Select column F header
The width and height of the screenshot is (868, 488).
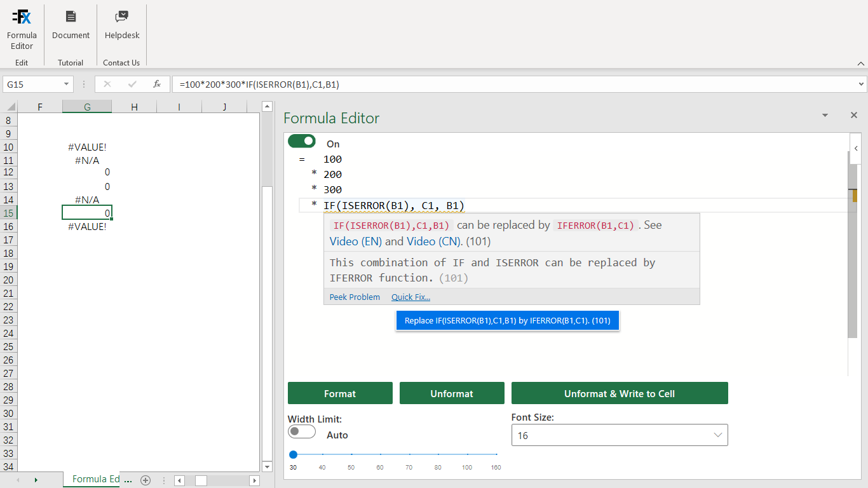coord(40,107)
